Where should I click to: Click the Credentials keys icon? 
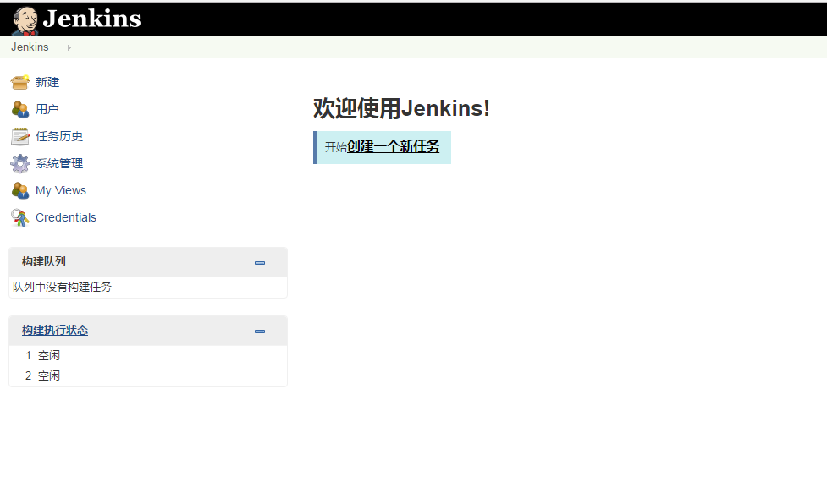click(20, 217)
